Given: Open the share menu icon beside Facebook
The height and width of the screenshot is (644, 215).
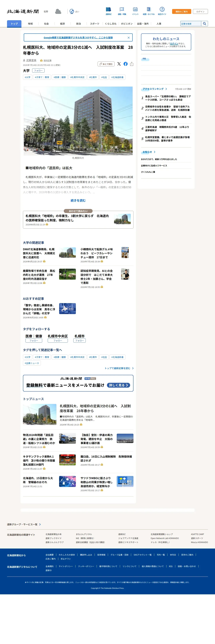Looking at the screenshot, I should [x=132, y=64].
